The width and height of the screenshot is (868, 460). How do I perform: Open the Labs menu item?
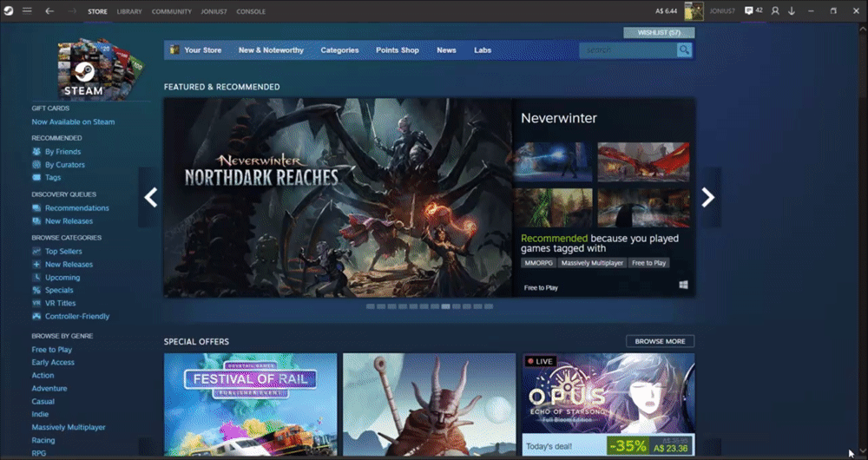point(483,49)
